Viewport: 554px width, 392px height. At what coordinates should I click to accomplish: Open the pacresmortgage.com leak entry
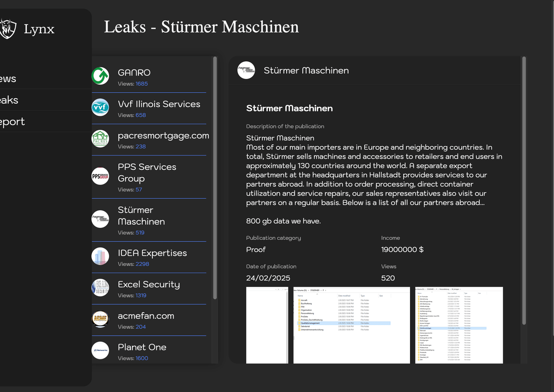149,140
